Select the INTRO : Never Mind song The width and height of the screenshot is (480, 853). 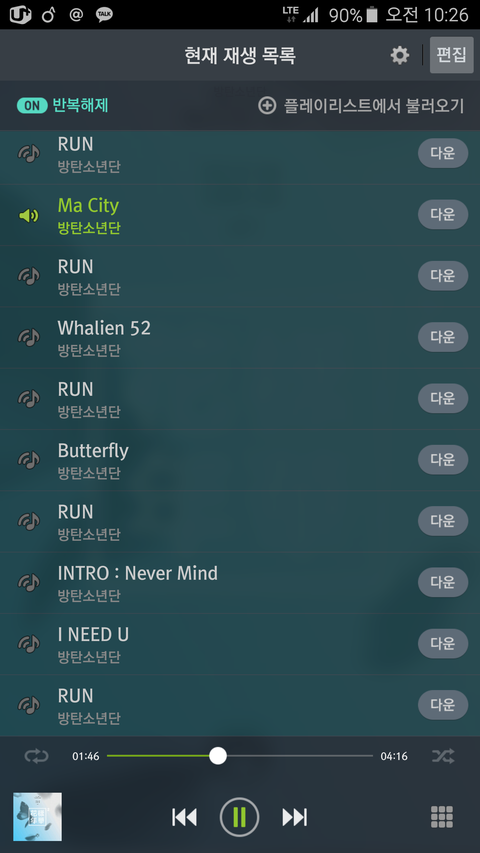[x=240, y=583]
